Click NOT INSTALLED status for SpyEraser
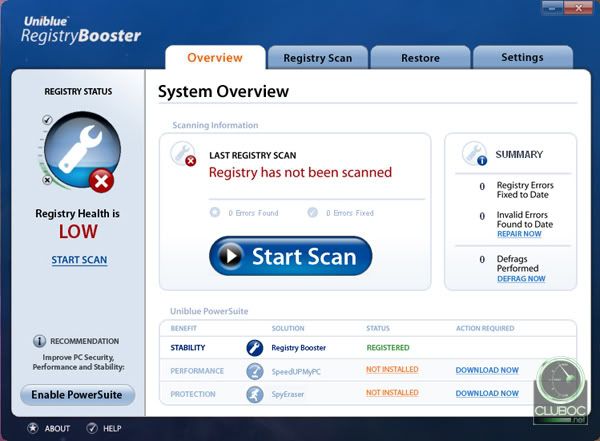The image size is (600, 441). [392, 393]
